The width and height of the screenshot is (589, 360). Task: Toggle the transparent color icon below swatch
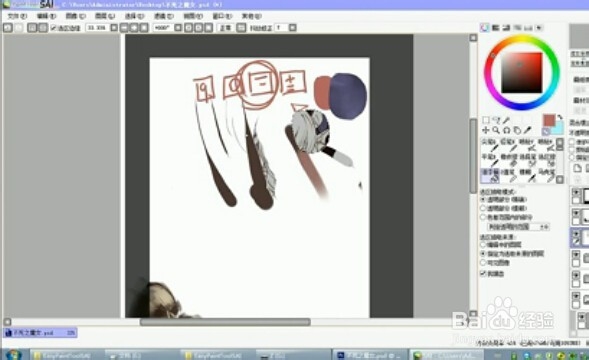click(x=546, y=131)
